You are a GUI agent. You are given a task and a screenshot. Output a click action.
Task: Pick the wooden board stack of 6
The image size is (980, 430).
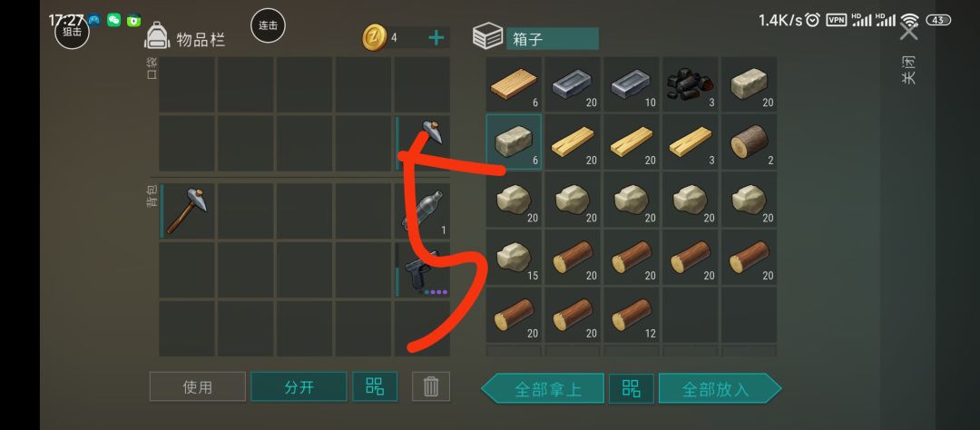click(x=514, y=84)
